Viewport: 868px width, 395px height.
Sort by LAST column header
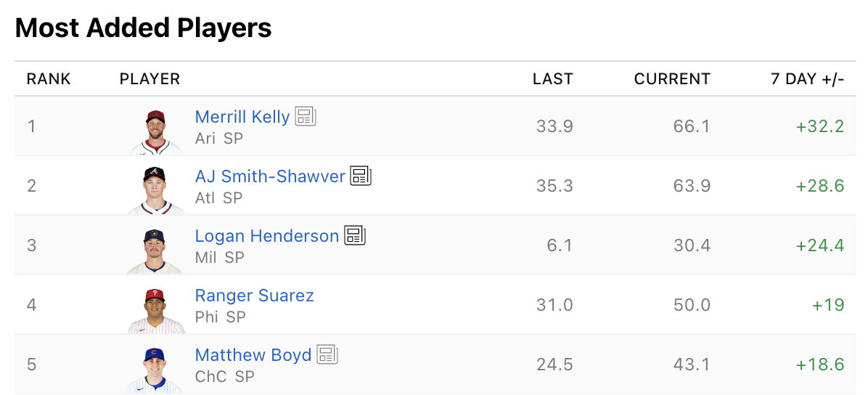[x=552, y=79]
